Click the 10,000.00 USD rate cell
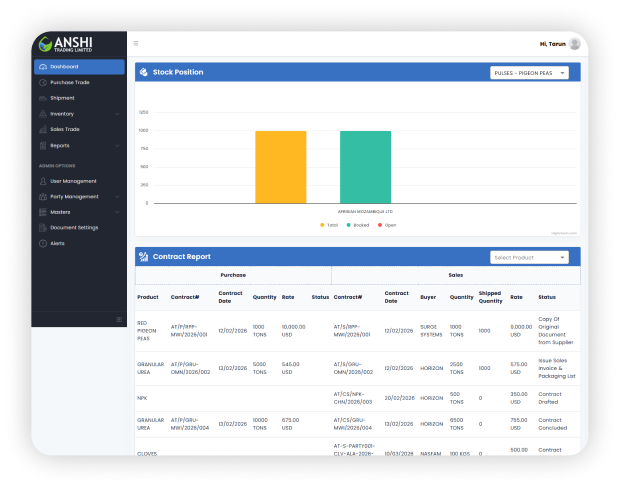Screen dimensions: 620x487 (x=293, y=331)
